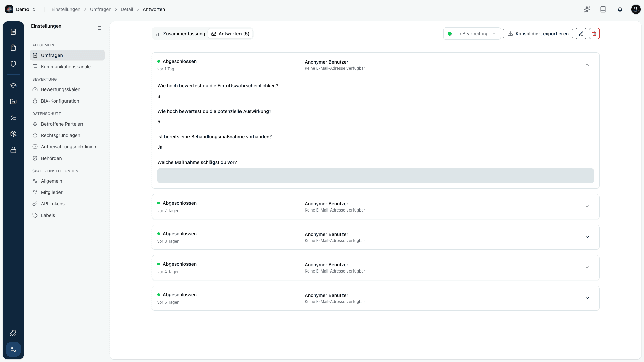Expand the response from vor 4 Tagen
The image size is (644, 362).
(x=587, y=267)
